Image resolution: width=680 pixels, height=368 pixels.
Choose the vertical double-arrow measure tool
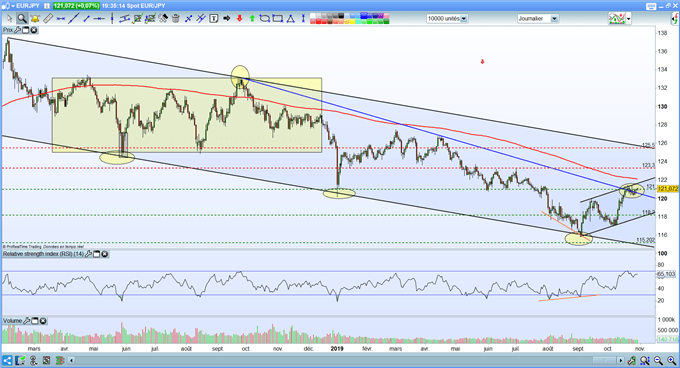pos(303,19)
